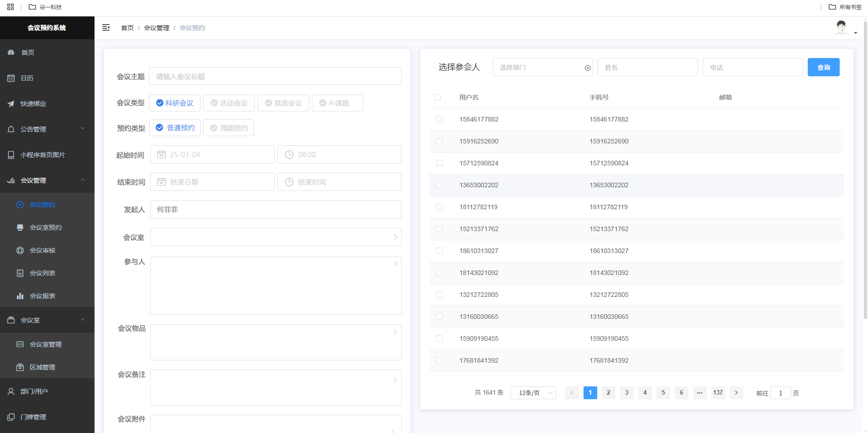This screenshot has height=433, width=868.
Task: Collapse the sidebar with the hamburger icon
Action: (x=106, y=27)
